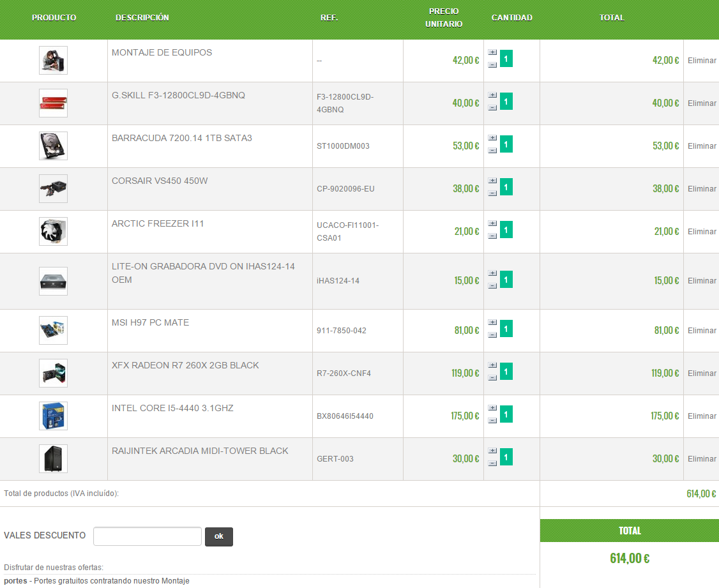The image size is (719, 588).
Task: Click minus icon for ARCTIC FREEZER I11
Action: coord(492,236)
